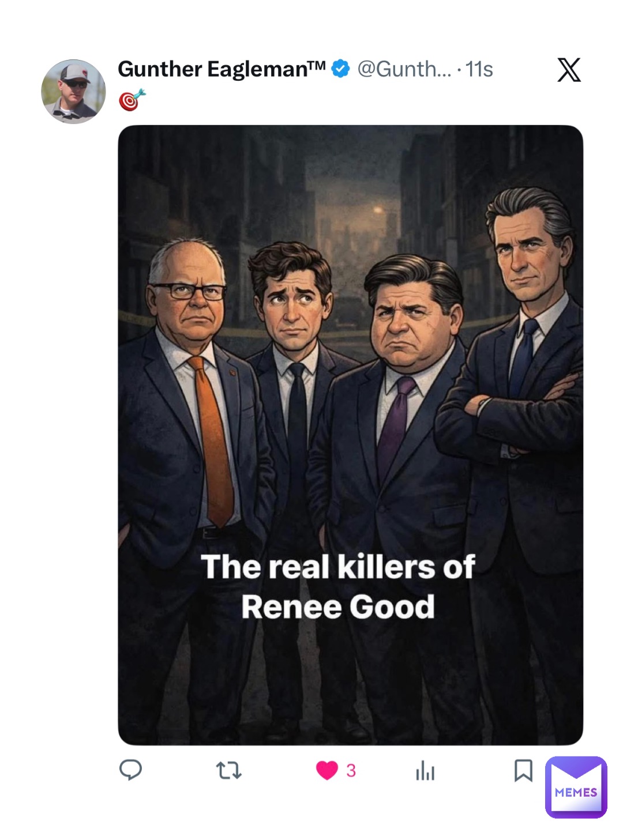Unlike the post via the pink heart
This screenshot has height=840, width=623.
[326, 770]
